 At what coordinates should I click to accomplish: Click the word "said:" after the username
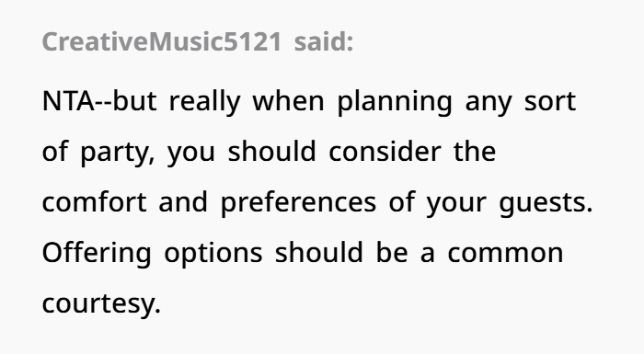(324, 42)
